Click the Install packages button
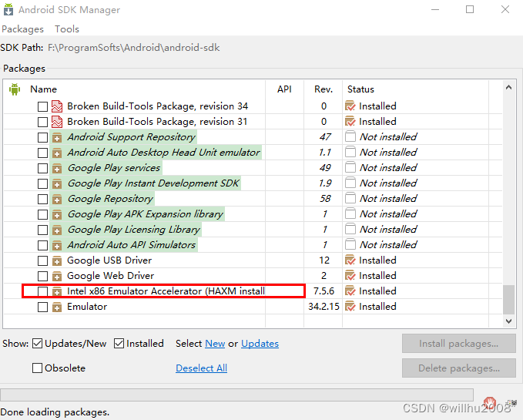This screenshot has height=420, width=523. [458, 343]
